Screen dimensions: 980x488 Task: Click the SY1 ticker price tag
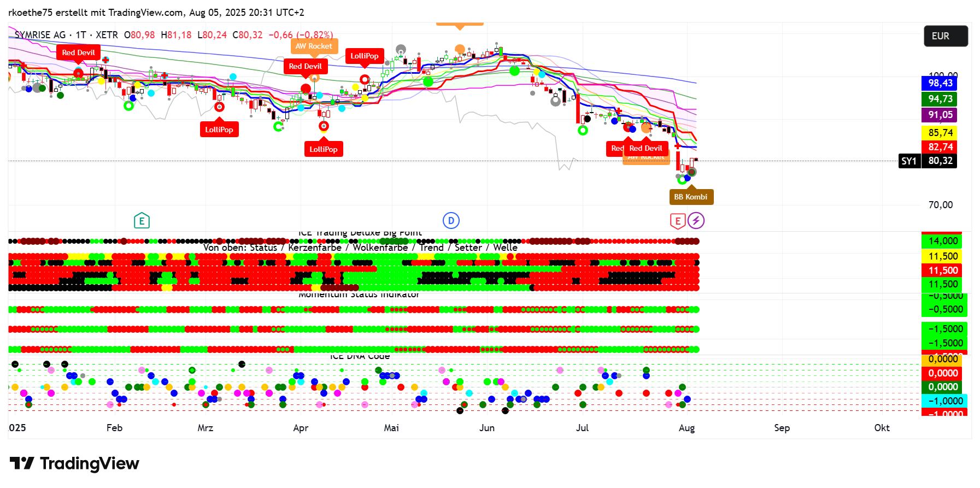point(909,161)
